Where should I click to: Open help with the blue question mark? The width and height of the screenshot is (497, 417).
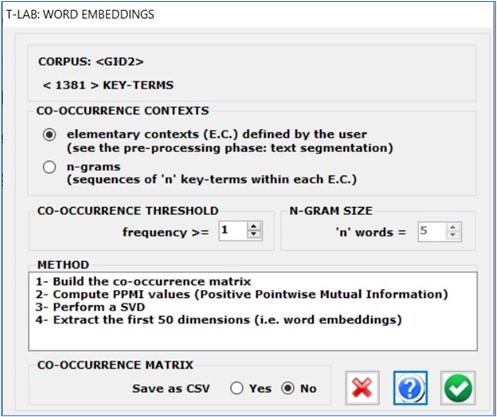[410, 388]
